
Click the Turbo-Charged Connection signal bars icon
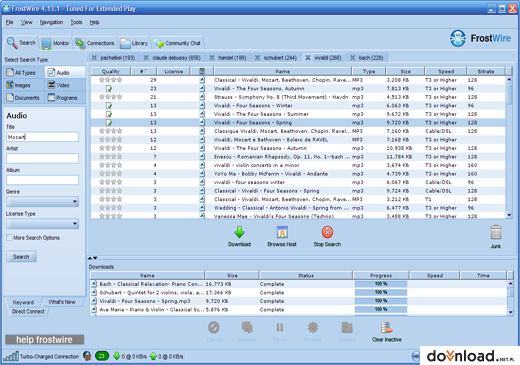(x=11, y=356)
